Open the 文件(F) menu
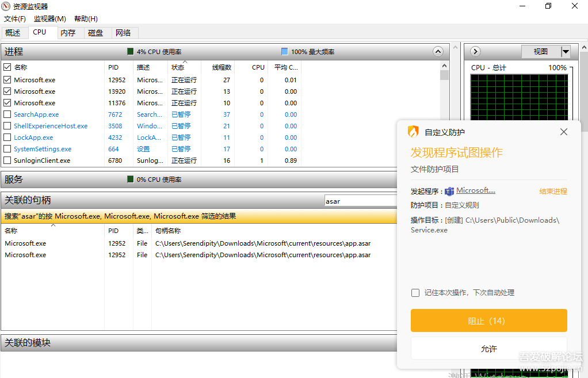 click(14, 19)
